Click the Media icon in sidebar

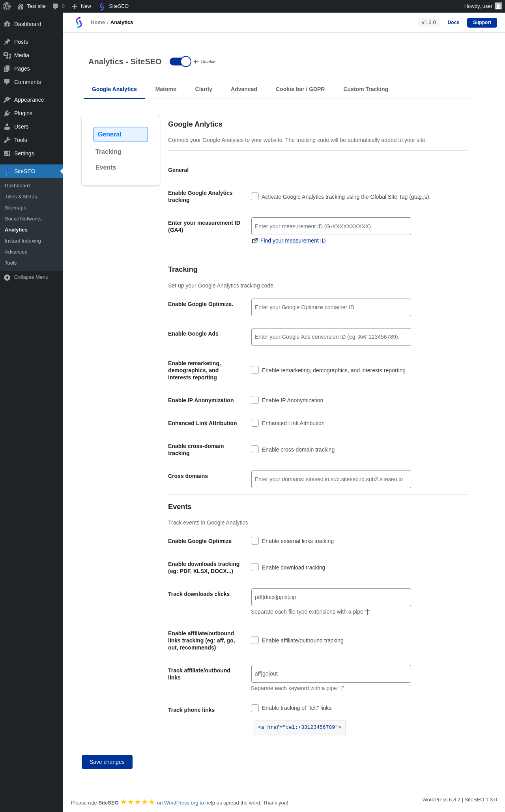pyautogui.click(x=7, y=55)
